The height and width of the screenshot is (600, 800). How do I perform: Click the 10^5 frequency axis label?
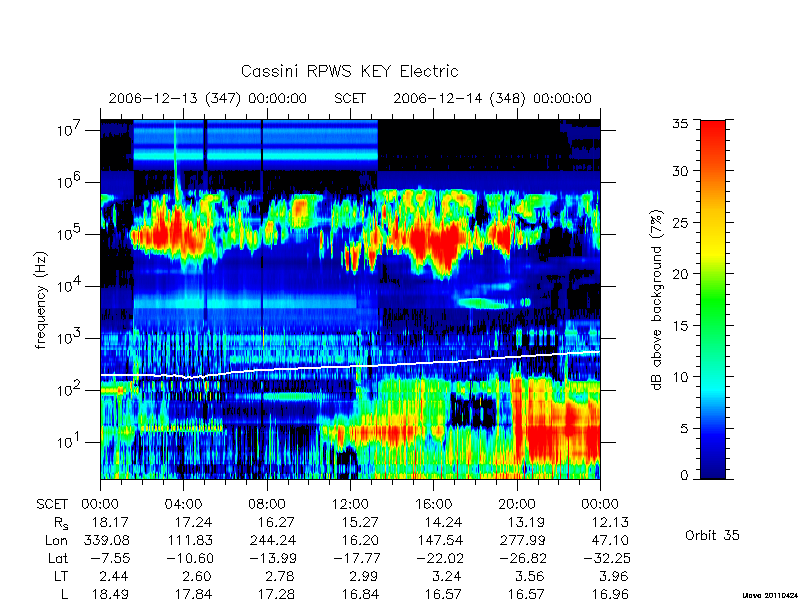70,234
